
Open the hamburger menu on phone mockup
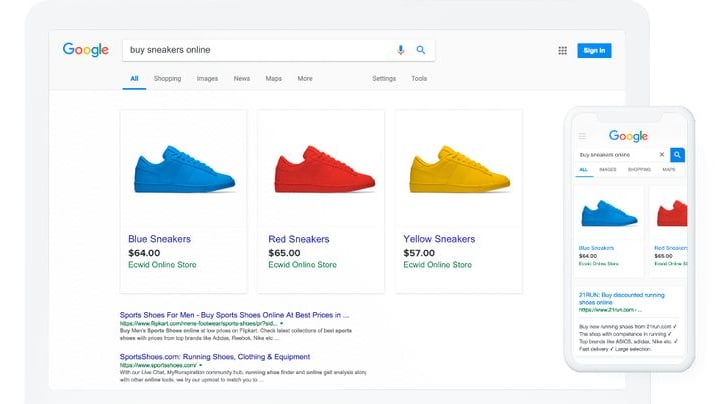coord(582,136)
